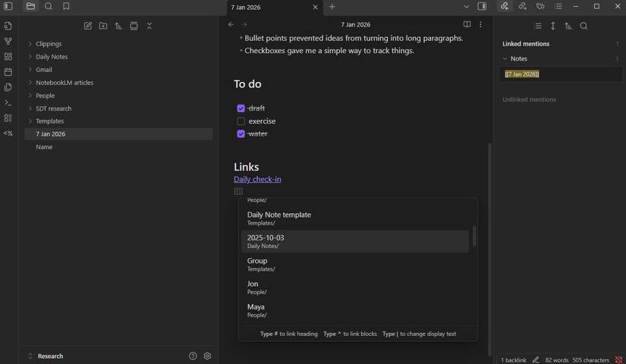Open the Research vault switcher

click(x=50, y=356)
